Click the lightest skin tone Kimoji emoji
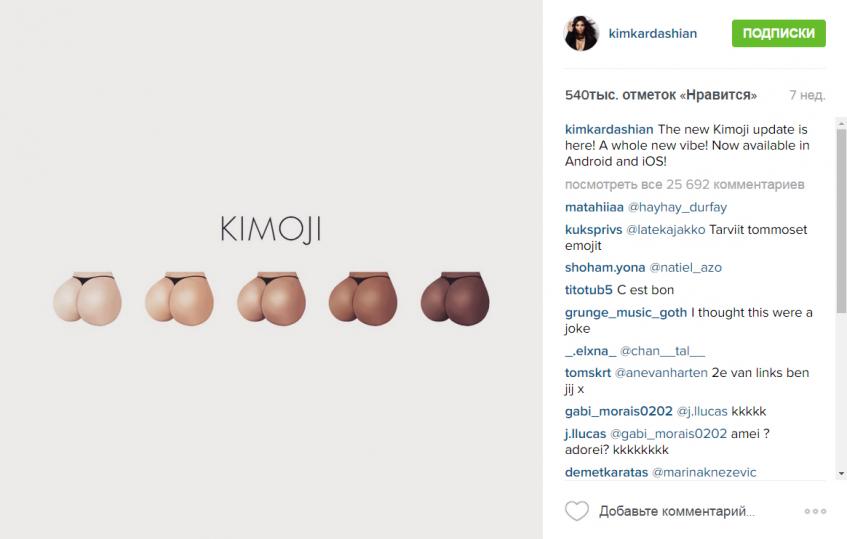Viewport: 847px width, 539px height. point(87,299)
